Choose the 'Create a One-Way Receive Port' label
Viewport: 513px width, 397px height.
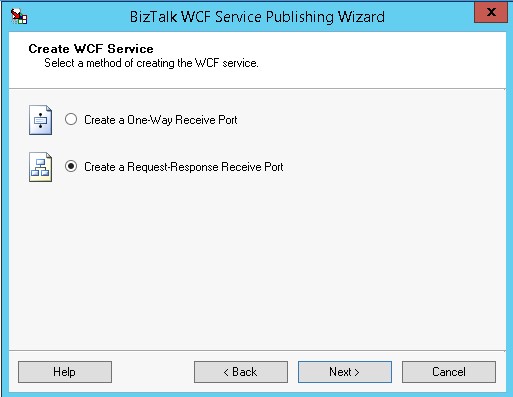[x=161, y=120]
